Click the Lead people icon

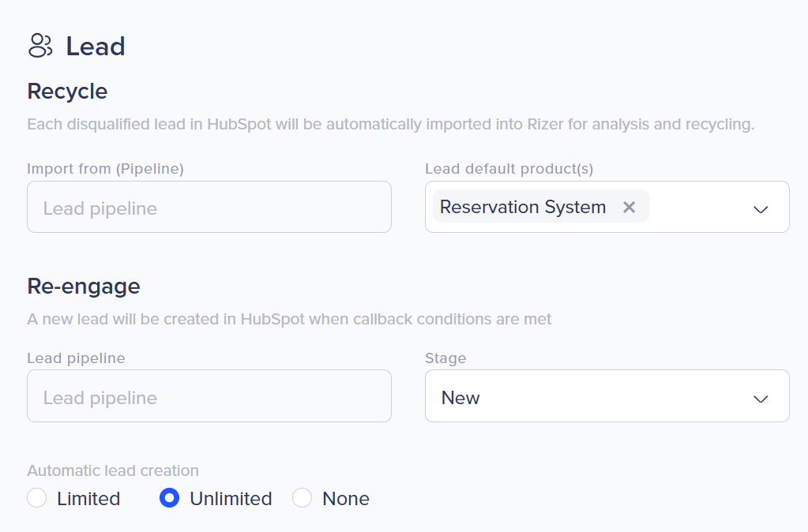click(x=39, y=46)
